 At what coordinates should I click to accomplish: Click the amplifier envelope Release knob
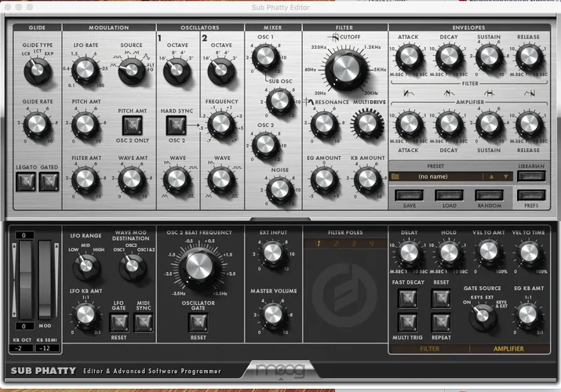click(x=529, y=124)
